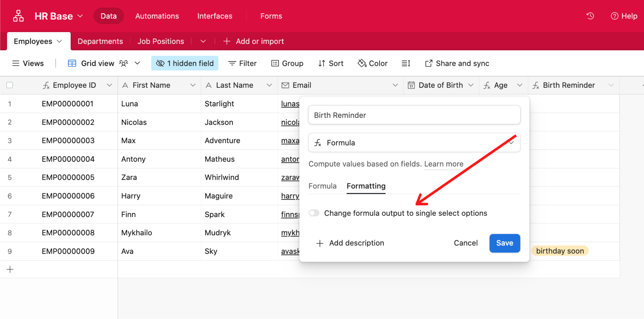Open the base history clock icon

(590, 16)
